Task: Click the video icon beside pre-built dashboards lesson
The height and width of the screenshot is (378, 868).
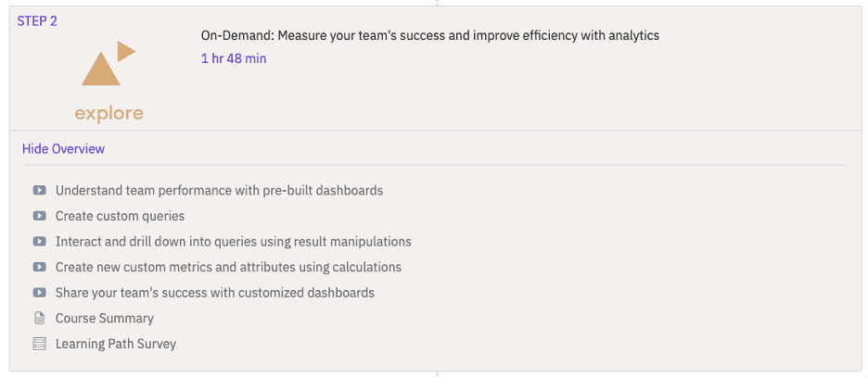Action: (x=39, y=191)
